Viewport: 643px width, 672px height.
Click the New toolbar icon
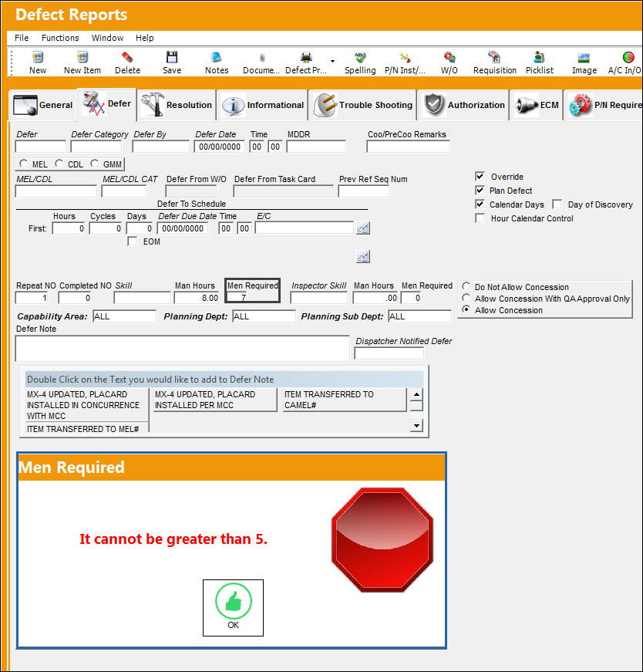point(37,57)
